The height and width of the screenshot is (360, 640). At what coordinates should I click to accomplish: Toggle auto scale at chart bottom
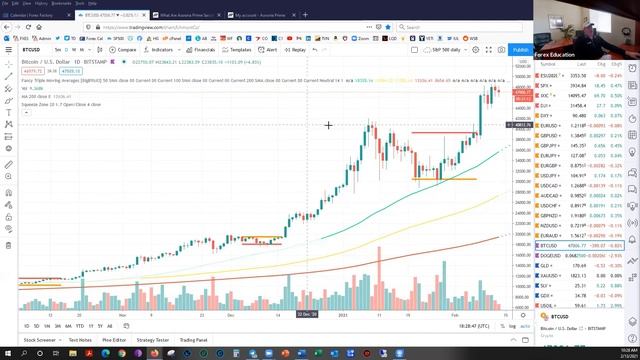pos(525,326)
